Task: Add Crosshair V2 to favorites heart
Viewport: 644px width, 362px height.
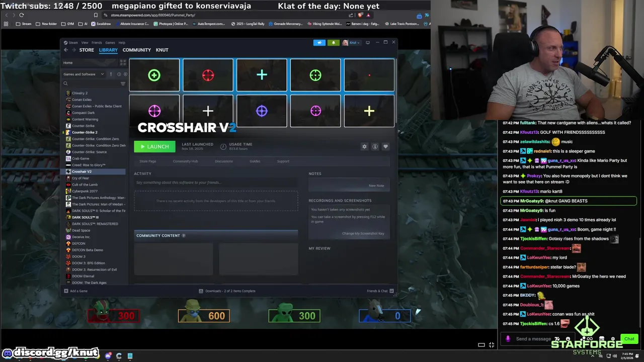Action: pyautogui.click(x=385, y=146)
